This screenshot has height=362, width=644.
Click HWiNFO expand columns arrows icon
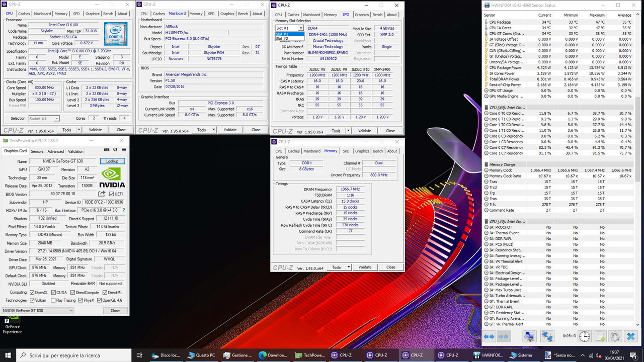tap(489, 336)
